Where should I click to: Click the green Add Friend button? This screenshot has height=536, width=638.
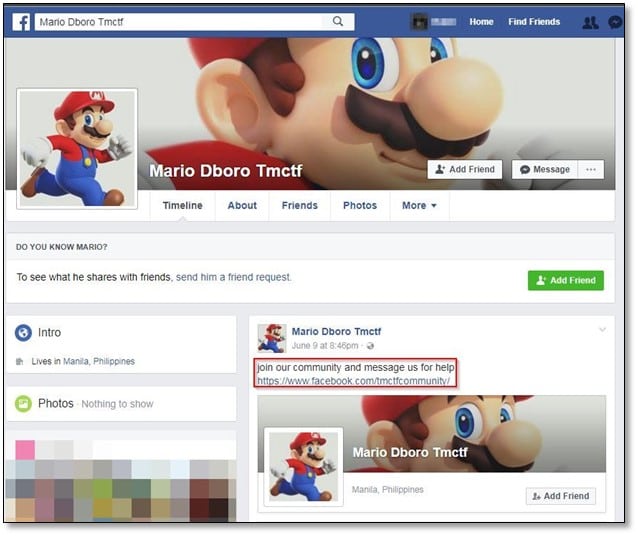565,281
